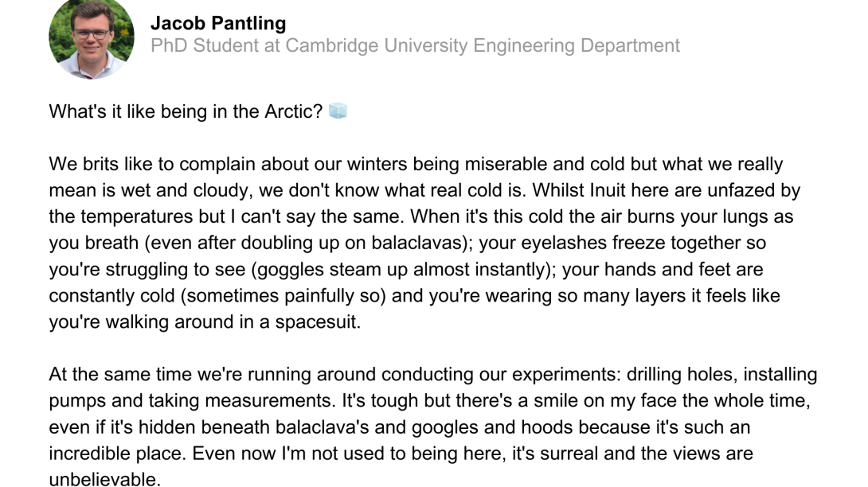Image resolution: width=868 pixels, height=487 pixels.
Task: Click the text "(goggles steam up almost instantly)"
Action: tap(403, 270)
